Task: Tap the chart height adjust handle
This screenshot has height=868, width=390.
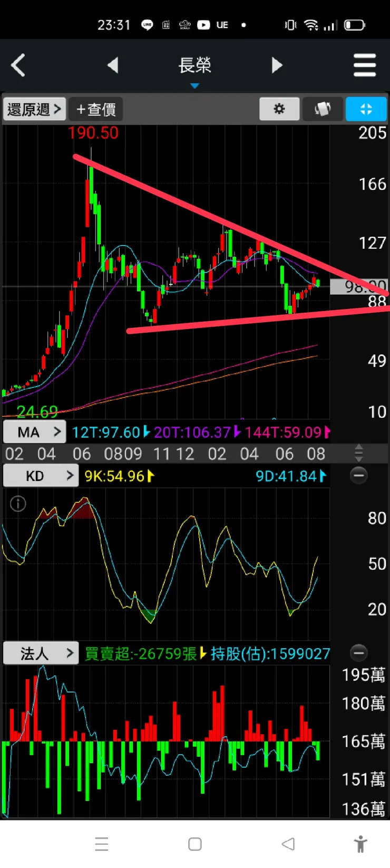Action: pos(359,452)
